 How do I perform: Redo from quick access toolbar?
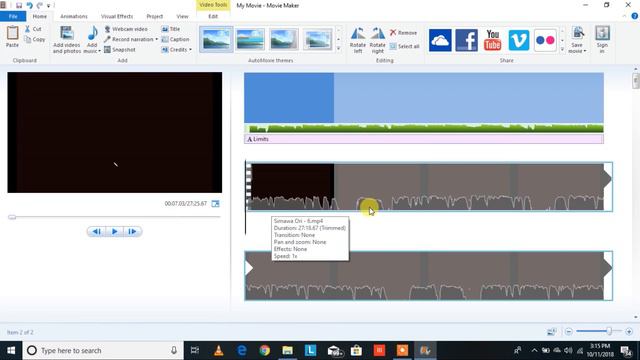pos(39,5)
